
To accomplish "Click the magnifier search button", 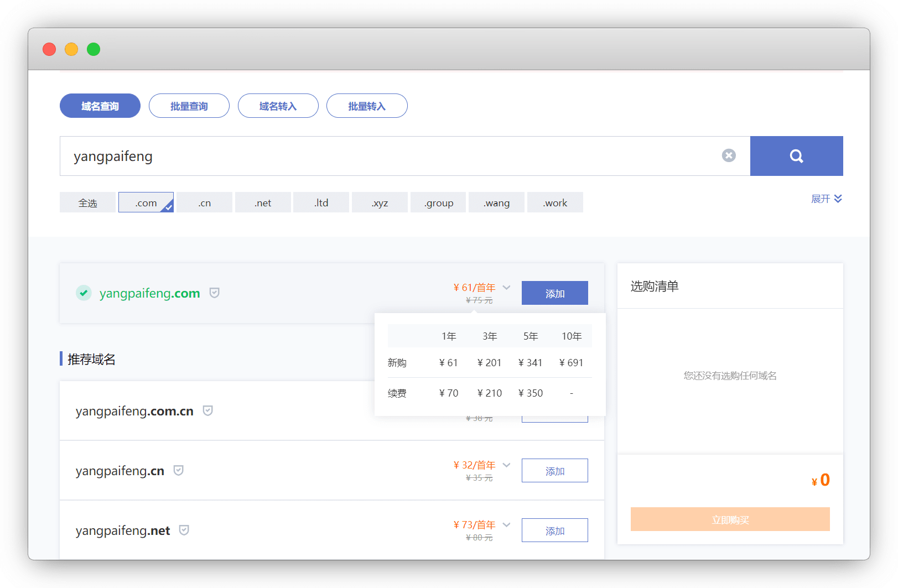I will (796, 156).
